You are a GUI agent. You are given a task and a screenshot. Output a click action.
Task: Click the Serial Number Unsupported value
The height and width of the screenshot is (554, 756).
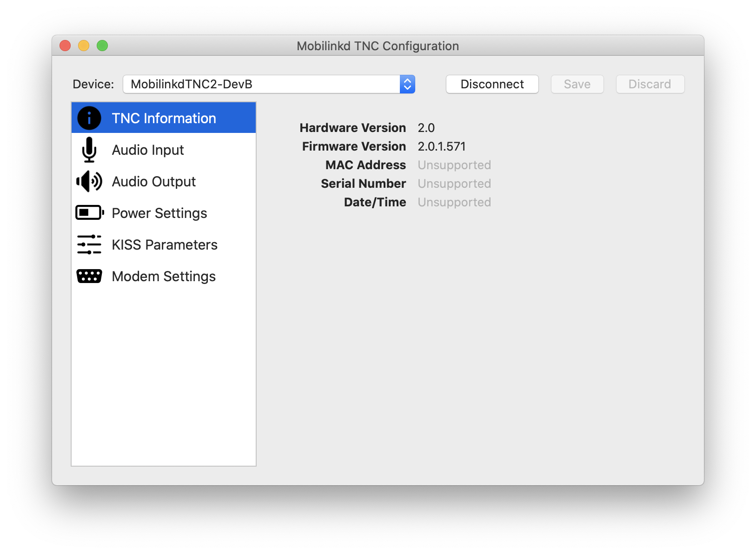tap(454, 184)
